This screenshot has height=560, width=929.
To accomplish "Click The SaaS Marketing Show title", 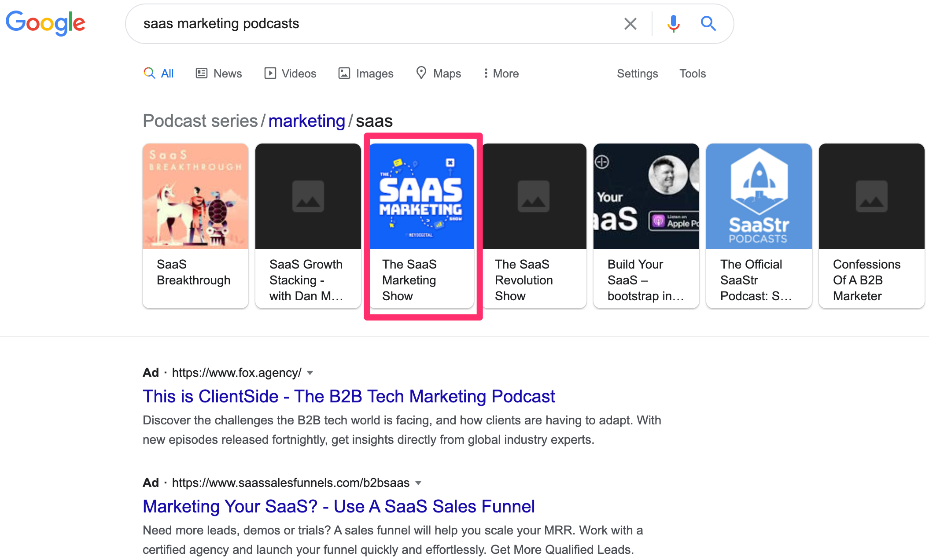I will click(x=409, y=280).
